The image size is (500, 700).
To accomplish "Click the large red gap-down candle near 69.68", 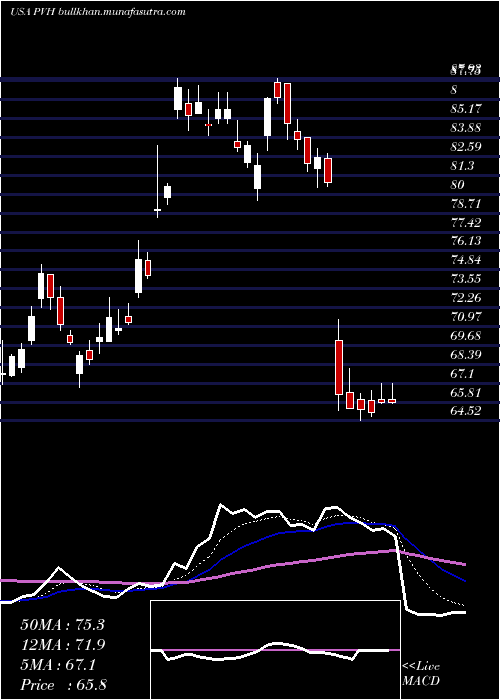I will [x=339, y=367].
